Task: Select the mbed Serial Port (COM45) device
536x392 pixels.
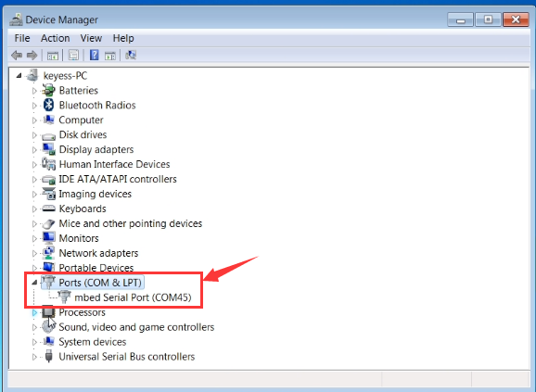Action: pyautogui.click(x=133, y=297)
